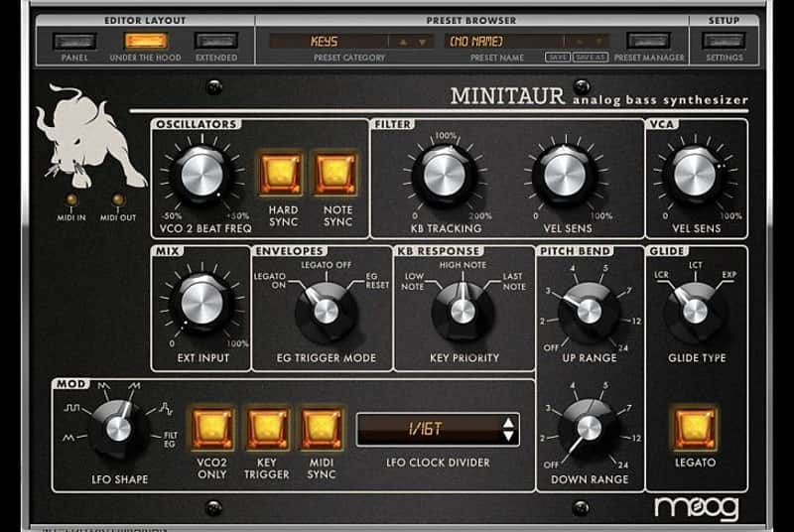794x532 pixels.
Task: Set Up Range to 24 semitones label
Action: tap(623, 348)
